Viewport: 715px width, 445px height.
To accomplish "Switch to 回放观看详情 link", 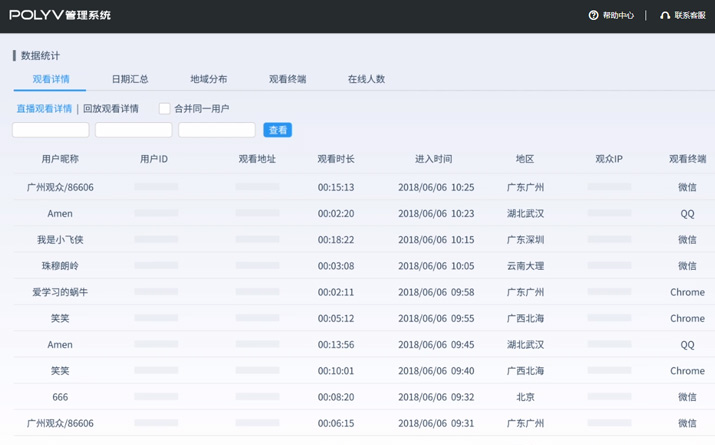I will (x=111, y=108).
